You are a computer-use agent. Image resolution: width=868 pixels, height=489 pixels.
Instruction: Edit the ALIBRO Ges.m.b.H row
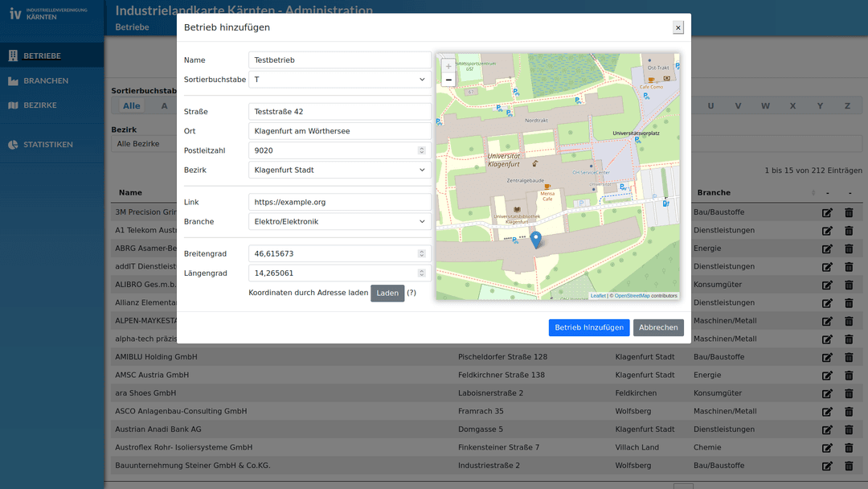click(827, 285)
